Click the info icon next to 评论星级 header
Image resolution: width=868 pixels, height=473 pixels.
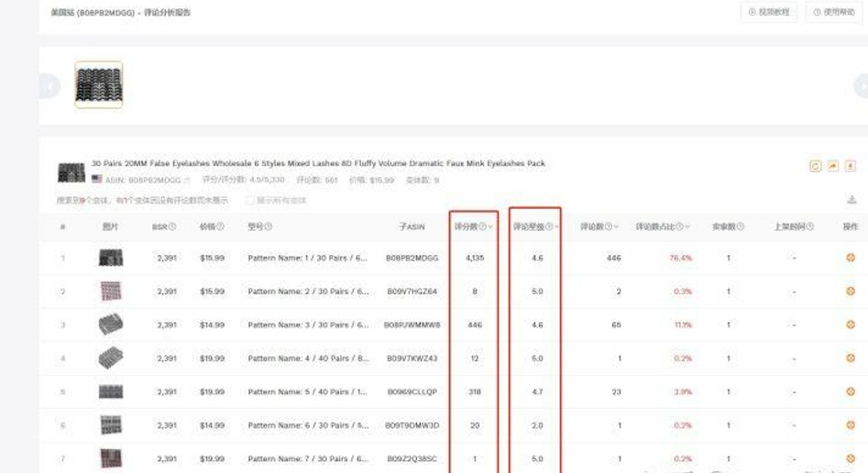click(549, 226)
